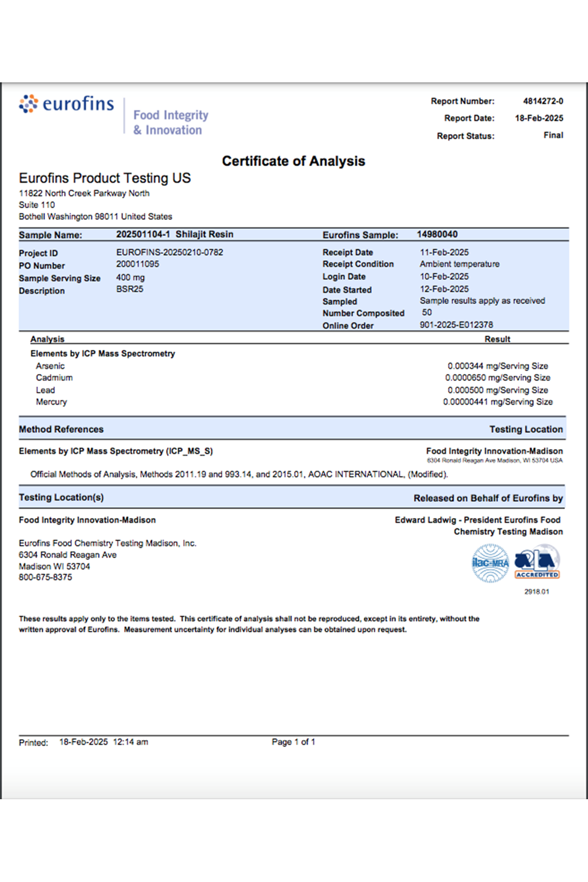The width and height of the screenshot is (588, 882).
Task: Select phone number 800-675-8375
Action: [x=46, y=577]
